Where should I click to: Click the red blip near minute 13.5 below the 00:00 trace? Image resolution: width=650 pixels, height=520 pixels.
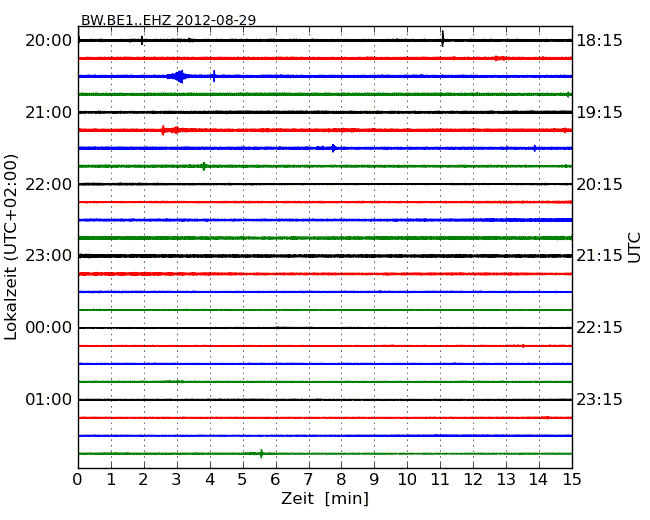tap(523, 346)
